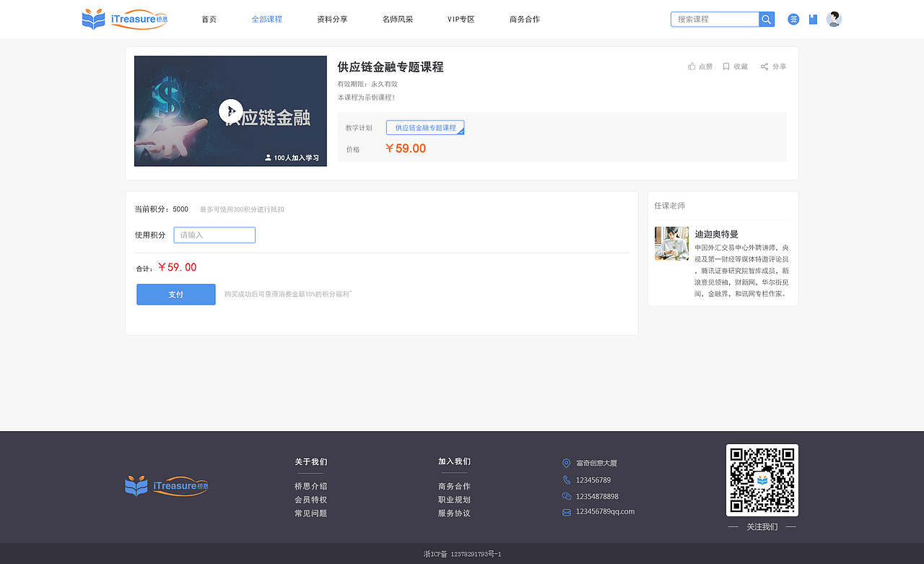Click the search magnifier icon
Image resolution: width=924 pixels, height=564 pixels.
(766, 19)
